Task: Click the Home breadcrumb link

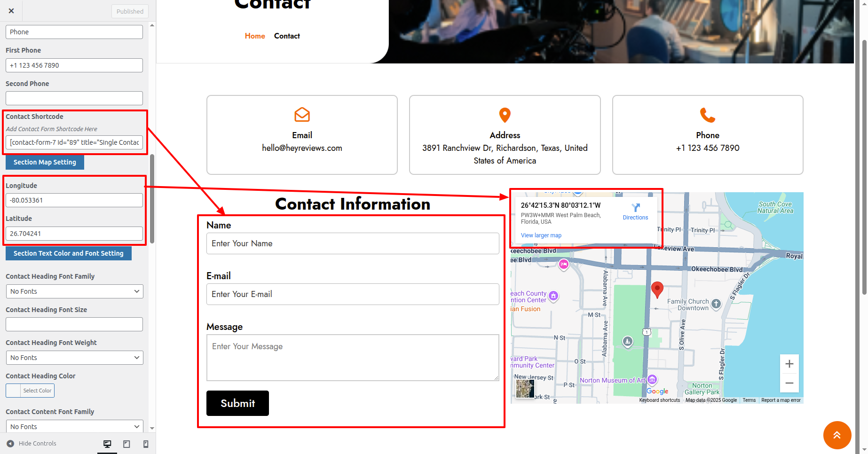Action: click(x=255, y=36)
